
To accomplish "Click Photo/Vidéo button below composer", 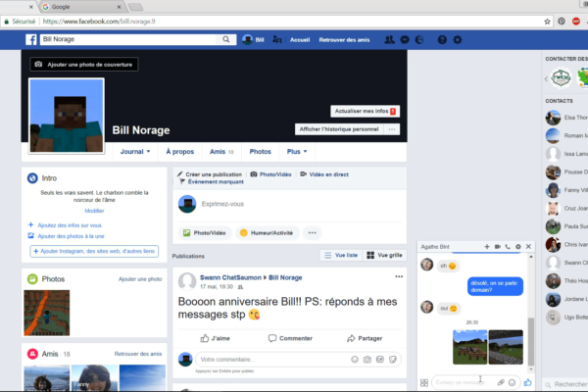I will 205,233.
